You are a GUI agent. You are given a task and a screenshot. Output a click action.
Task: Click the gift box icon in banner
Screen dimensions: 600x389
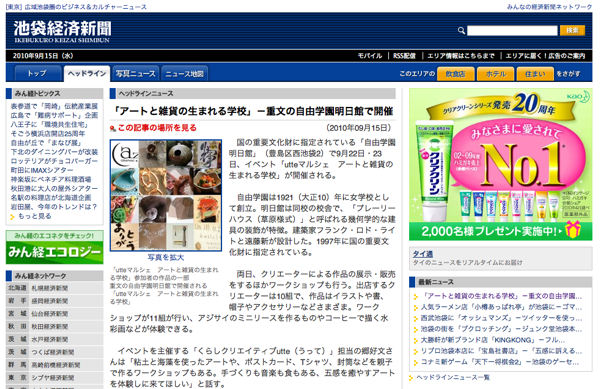point(573,230)
